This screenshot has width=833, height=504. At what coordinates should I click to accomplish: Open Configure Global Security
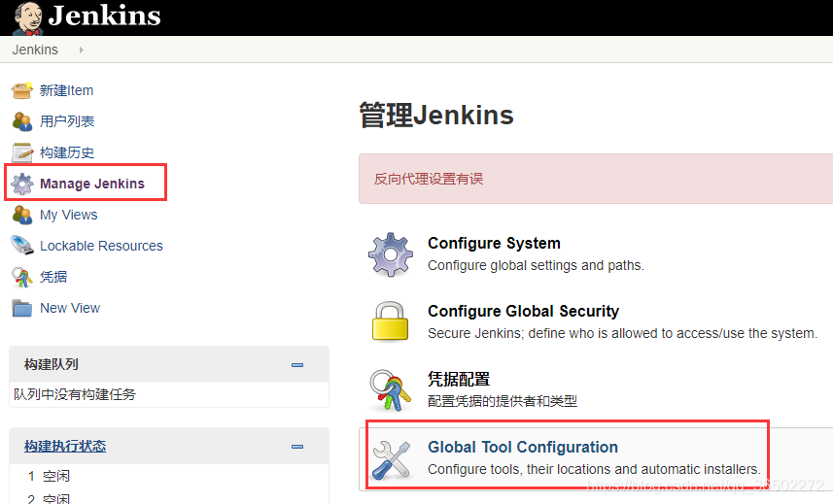(523, 311)
